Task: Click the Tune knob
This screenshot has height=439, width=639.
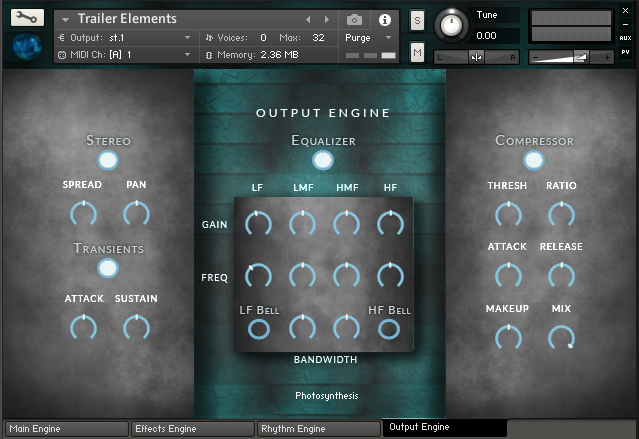Action: (x=451, y=25)
